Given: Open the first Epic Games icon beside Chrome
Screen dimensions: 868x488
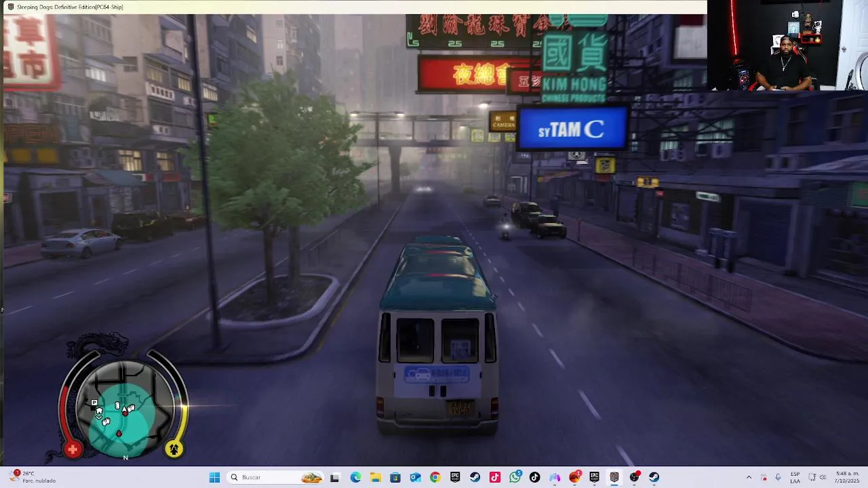Looking at the screenshot, I should 455,477.
